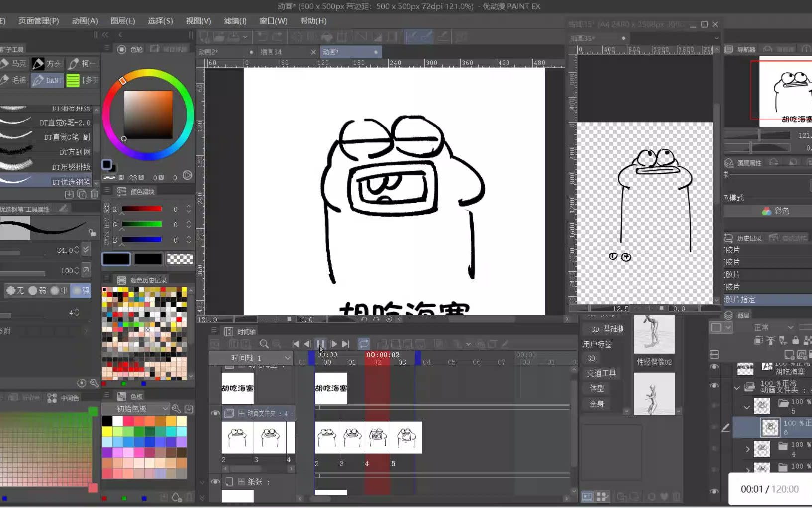Delete the selected sub tool (trash icon)
Viewport: 812px width, 508px height.
[x=94, y=194]
